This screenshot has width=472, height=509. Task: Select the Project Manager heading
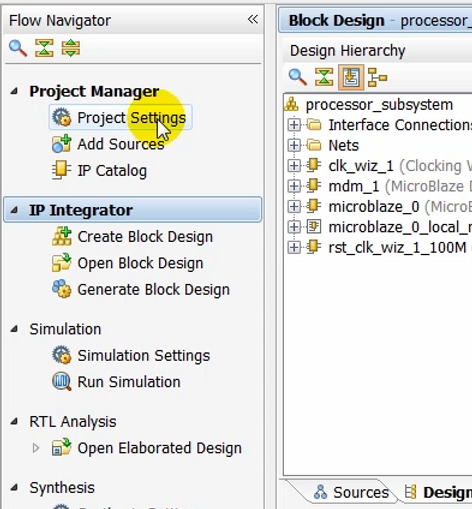(x=94, y=91)
